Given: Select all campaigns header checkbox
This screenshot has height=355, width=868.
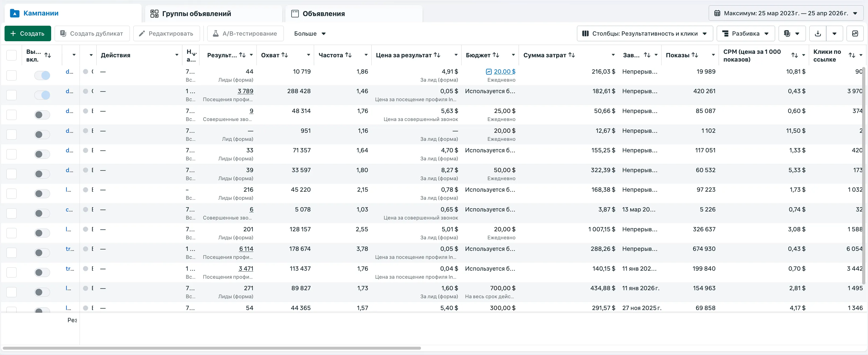Looking at the screenshot, I should 12,55.
